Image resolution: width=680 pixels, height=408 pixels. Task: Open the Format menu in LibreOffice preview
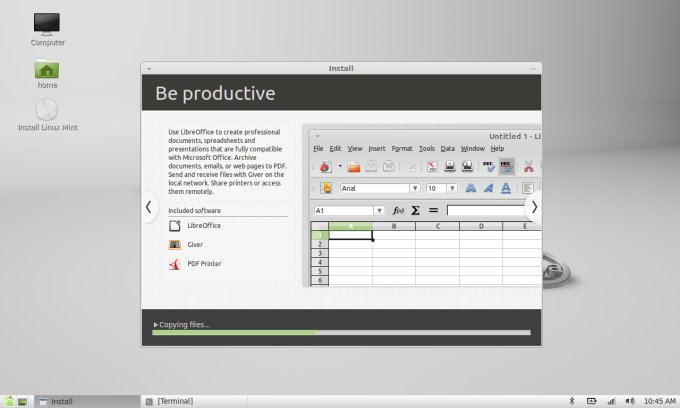402,148
